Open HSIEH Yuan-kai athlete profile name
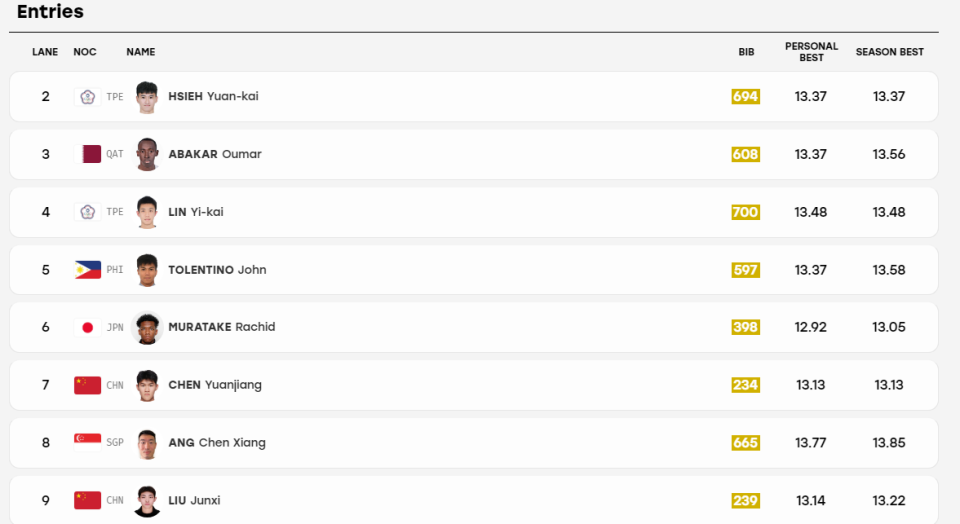Screen dimensions: 960x524 coord(213,96)
